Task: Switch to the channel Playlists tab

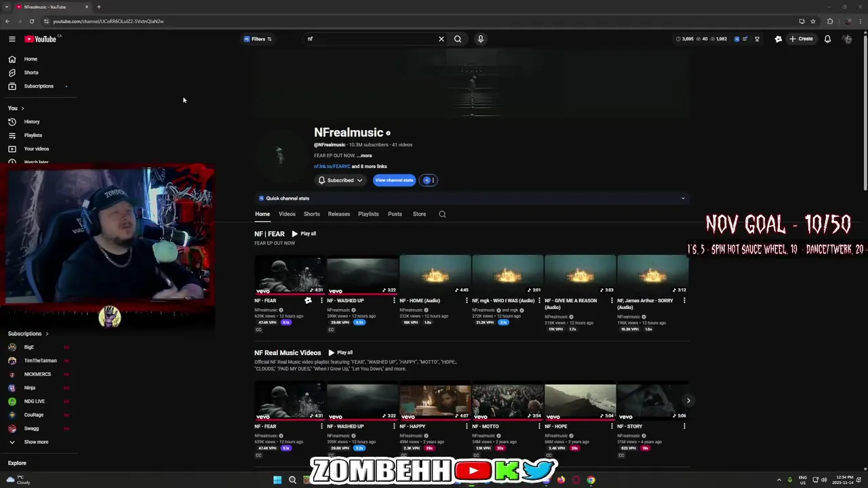Action: (x=368, y=214)
